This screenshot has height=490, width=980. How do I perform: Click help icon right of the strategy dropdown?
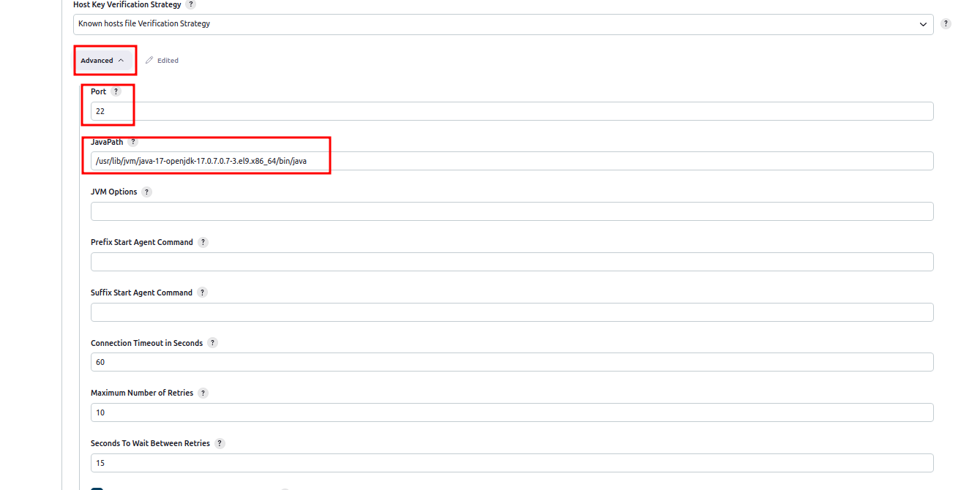946,24
